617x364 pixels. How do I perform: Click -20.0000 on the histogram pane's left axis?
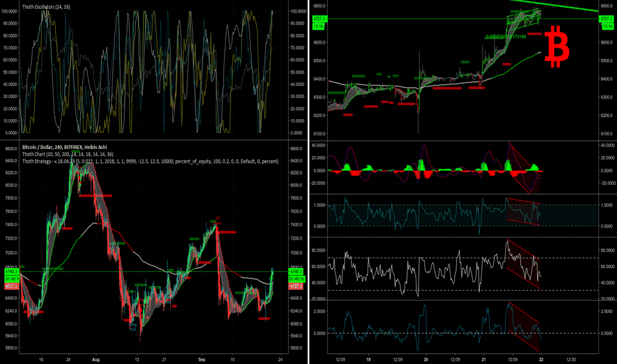tap(318, 183)
